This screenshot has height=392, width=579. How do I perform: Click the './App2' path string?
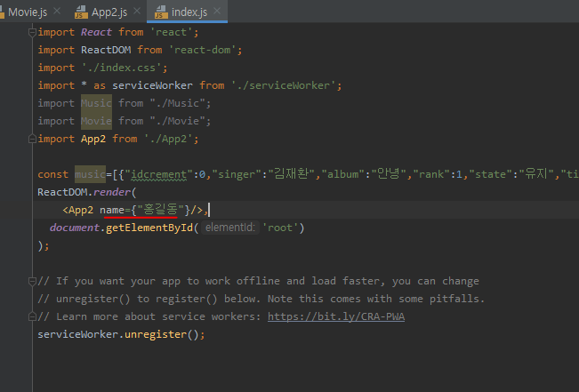[167, 139]
